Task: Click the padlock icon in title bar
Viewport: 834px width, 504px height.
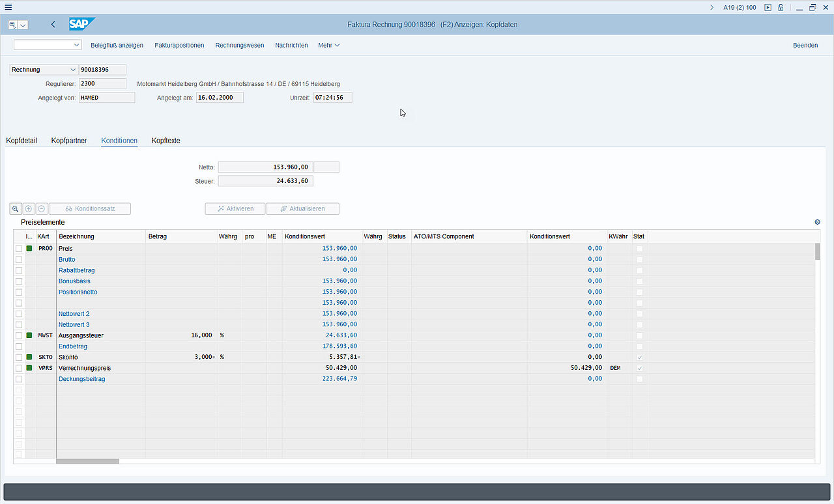Action: [x=780, y=7]
